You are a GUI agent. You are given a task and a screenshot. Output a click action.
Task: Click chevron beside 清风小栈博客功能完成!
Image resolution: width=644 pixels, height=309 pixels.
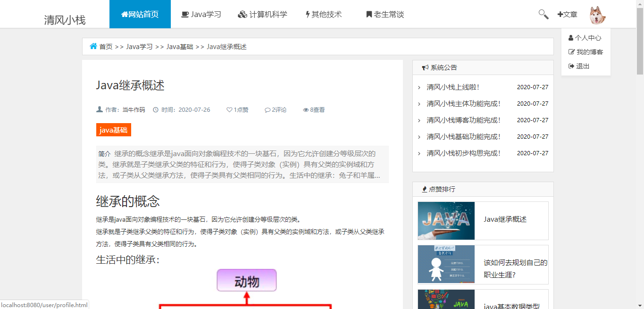[x=419, y=120]
